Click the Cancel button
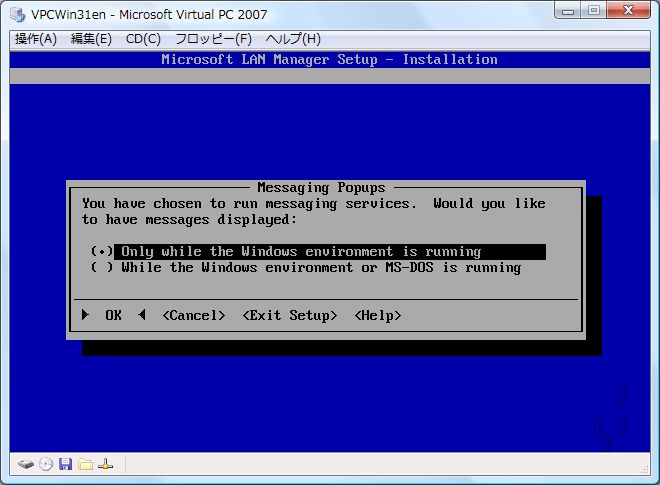This screenshot has height=485, width=660. (x=194, y=315)
